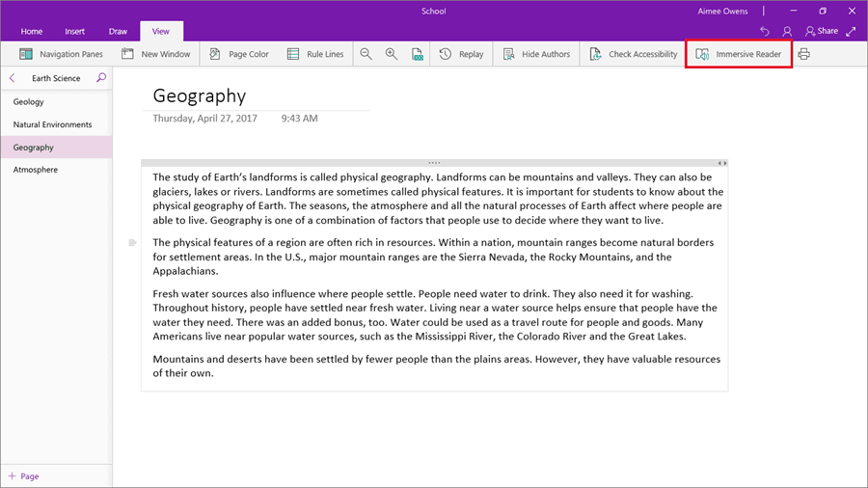Select the Geography page in the list

pos(57,148)
